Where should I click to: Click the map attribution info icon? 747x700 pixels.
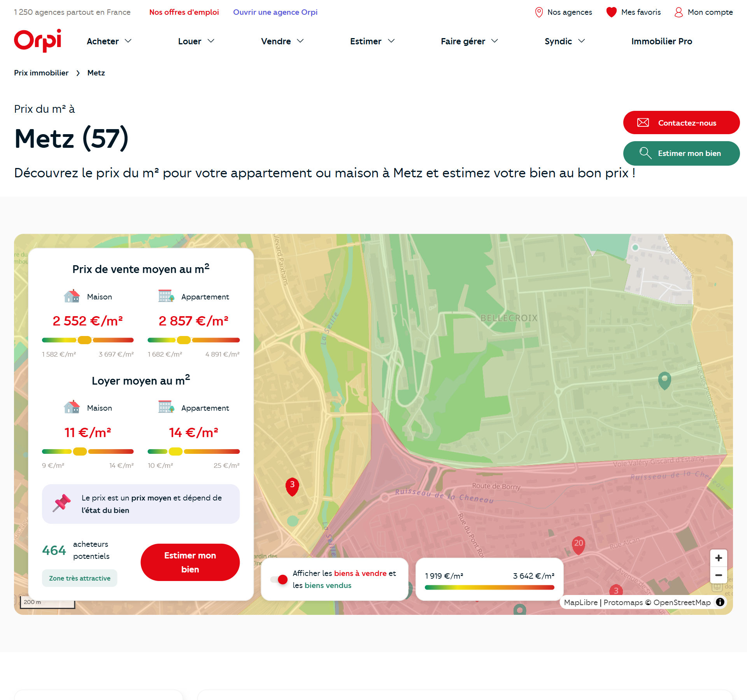tap(720, 602)
